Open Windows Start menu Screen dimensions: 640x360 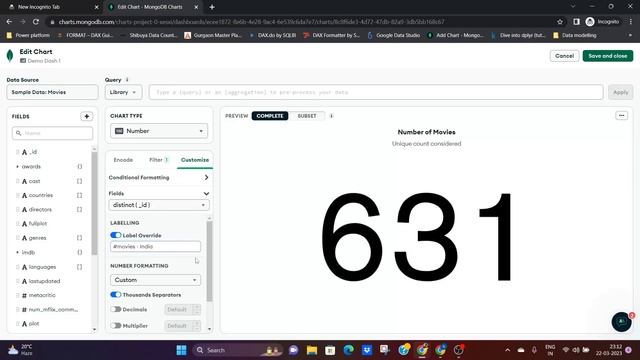(182, 350)
